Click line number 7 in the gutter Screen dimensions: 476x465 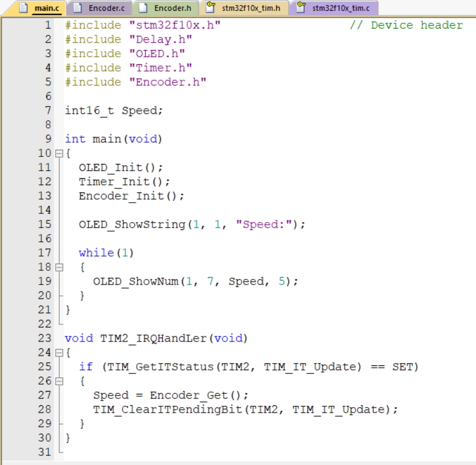click(48, 110)
